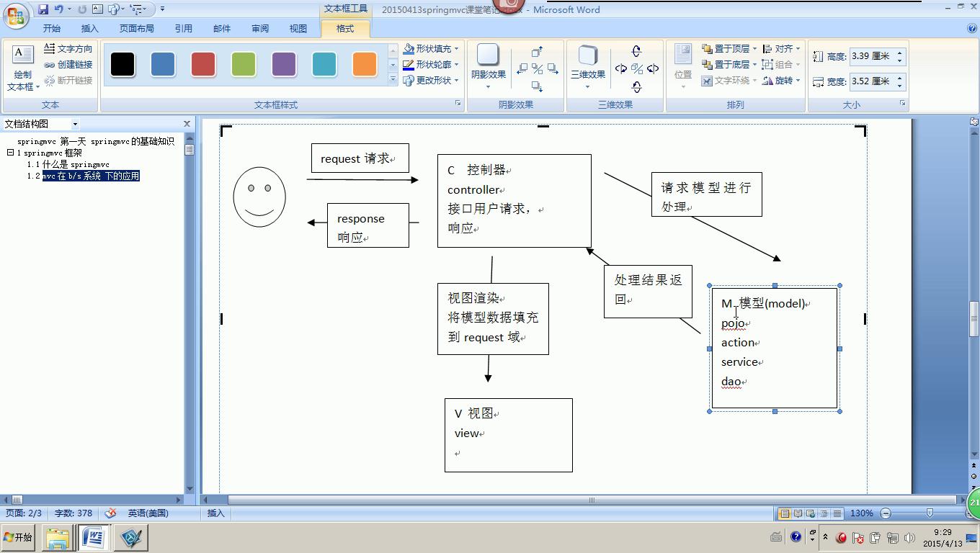This screenshot has width=980, height=553.
Task: Open the Send to Back (置于底层) dropdown
Action: coord(729,64)
